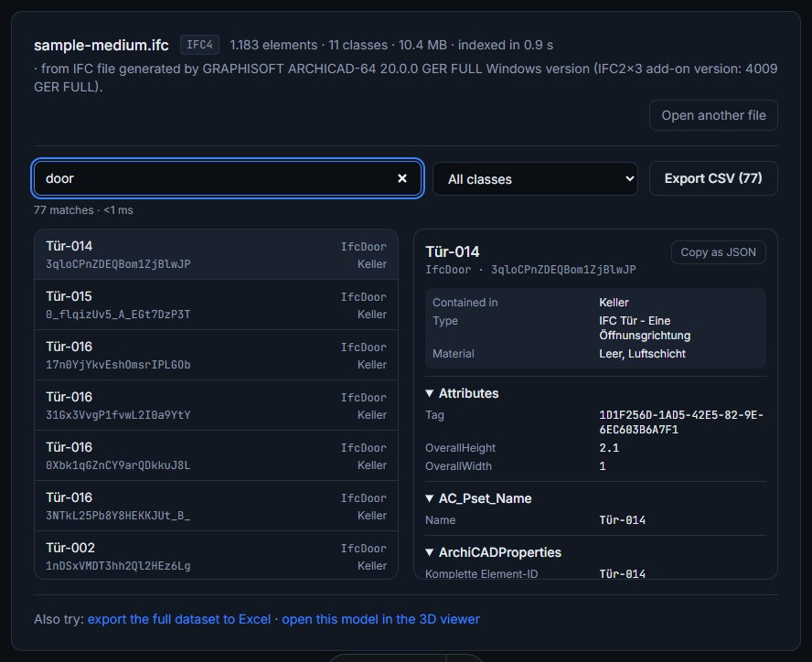Screen dimensions: 812x662
Task: Select the Tür-002 result row
Action: [x=216, y=555]
